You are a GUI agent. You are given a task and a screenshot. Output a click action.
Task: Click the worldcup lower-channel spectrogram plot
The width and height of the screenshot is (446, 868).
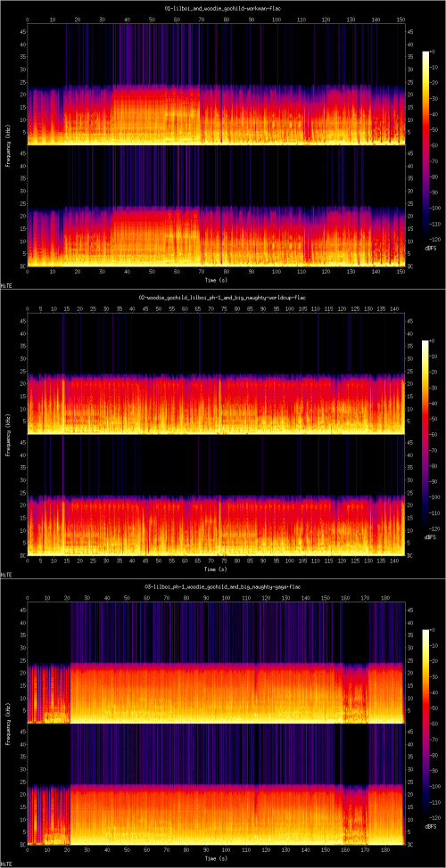click(x=216, y=495)
